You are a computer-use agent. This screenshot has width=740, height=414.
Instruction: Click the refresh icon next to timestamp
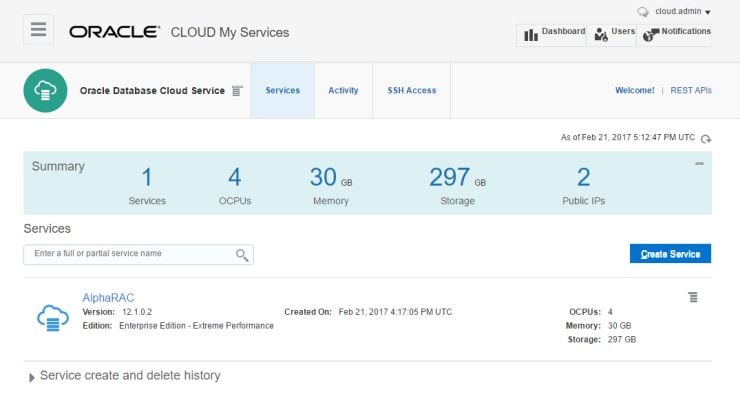click(x=706, y=139)
